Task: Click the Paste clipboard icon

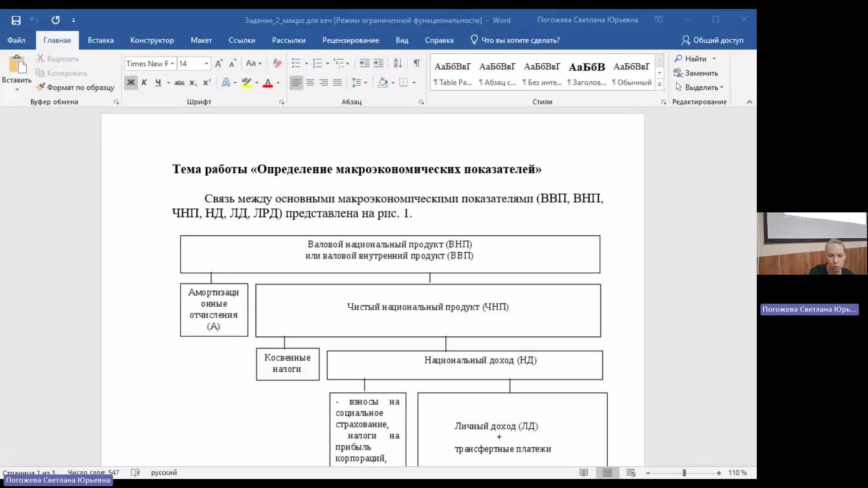Action: click(x=17, y=64)
